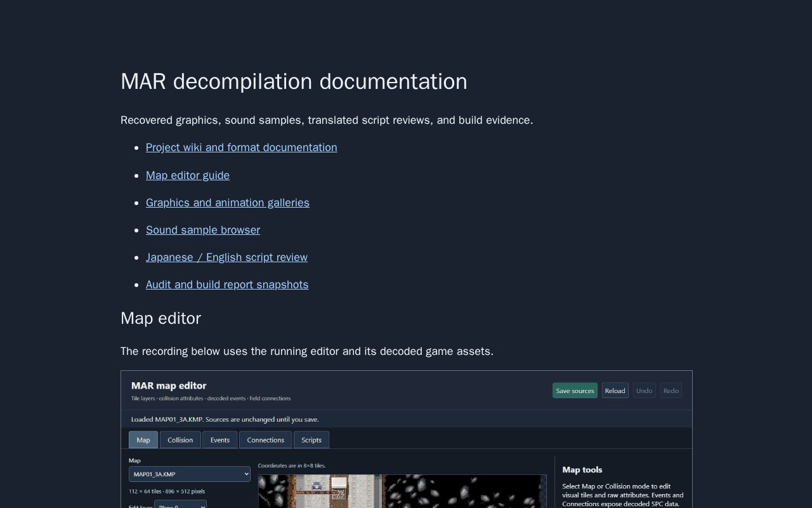
Task: Expand the MAP01_3A.KMP map dropdown
Action: pyautogui.click(x=190, y=474)
